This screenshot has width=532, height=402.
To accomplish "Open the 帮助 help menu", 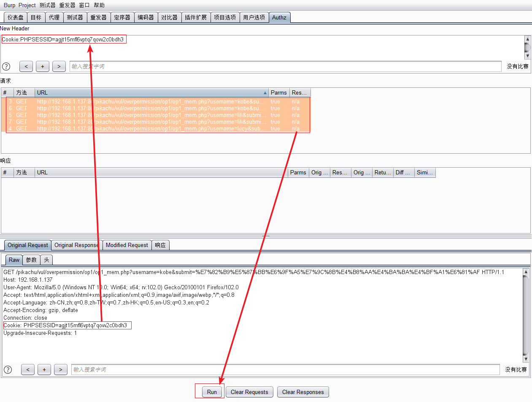I will (x=98, y=5).
